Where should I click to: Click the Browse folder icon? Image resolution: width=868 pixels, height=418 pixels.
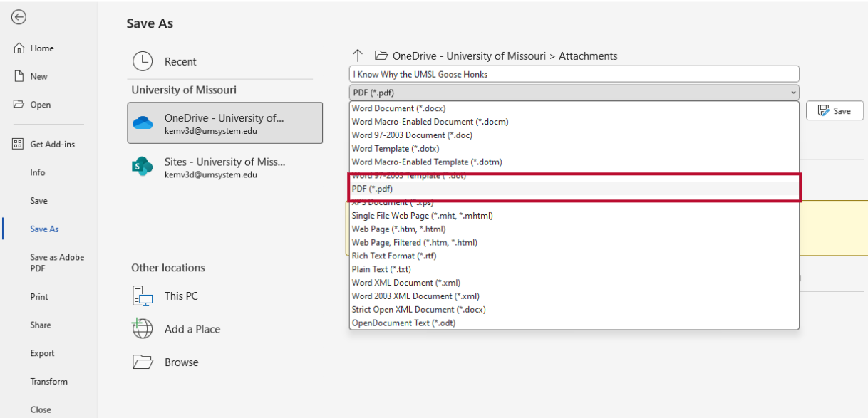(143, 362)
